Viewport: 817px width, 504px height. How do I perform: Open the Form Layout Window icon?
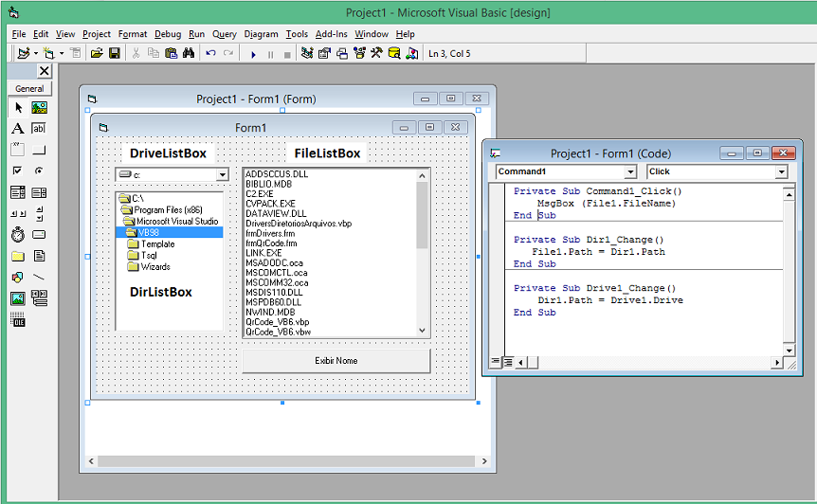342,53
